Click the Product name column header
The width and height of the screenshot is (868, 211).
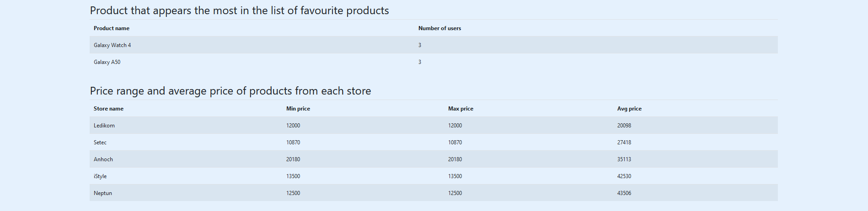click(112, 28)
